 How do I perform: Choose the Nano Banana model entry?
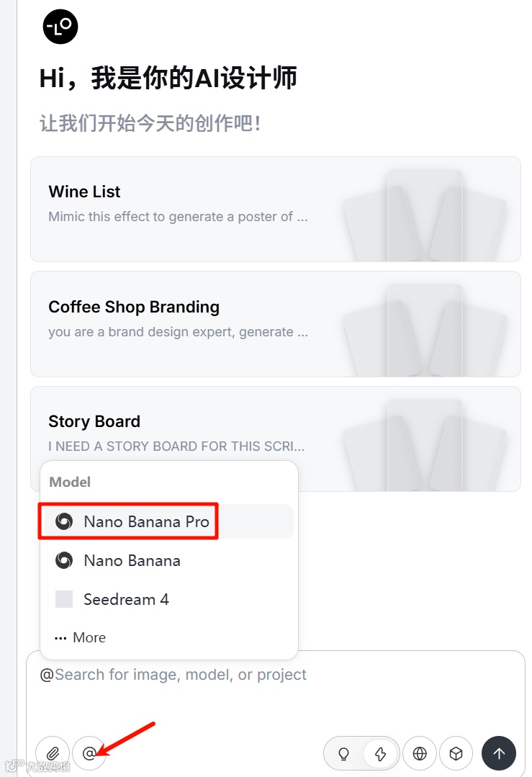tap(132, 560)
